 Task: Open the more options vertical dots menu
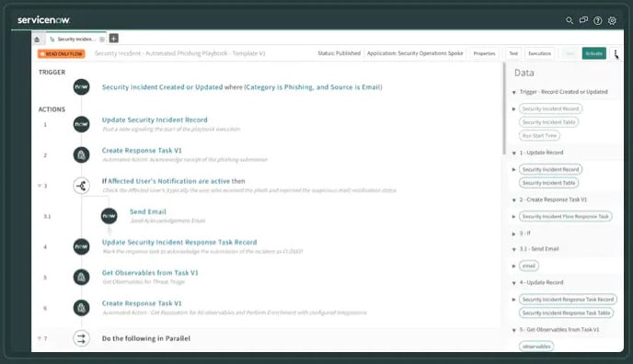tap(616, 53)
